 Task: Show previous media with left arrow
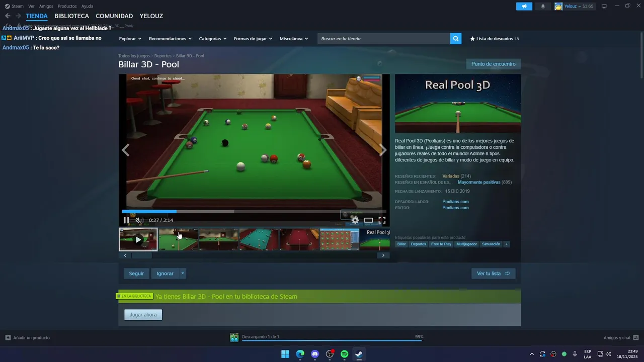125,150
